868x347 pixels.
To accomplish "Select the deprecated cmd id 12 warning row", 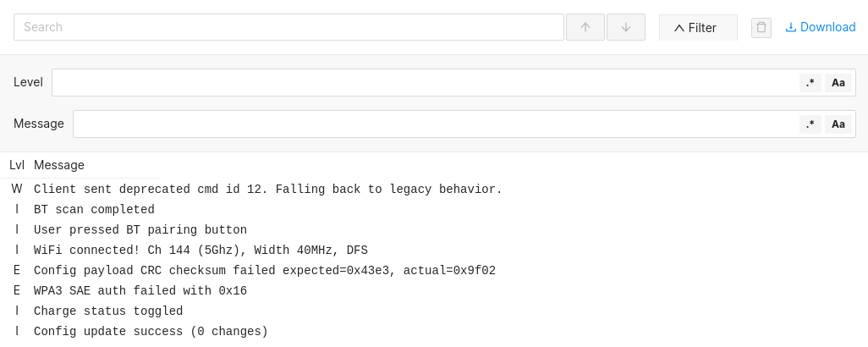I will (x=267, y=190).
